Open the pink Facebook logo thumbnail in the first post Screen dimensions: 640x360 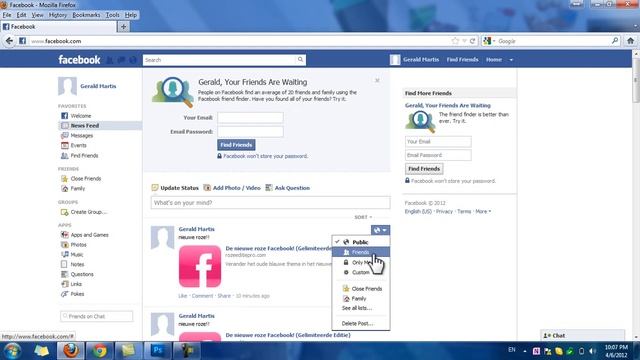(200, 267)
